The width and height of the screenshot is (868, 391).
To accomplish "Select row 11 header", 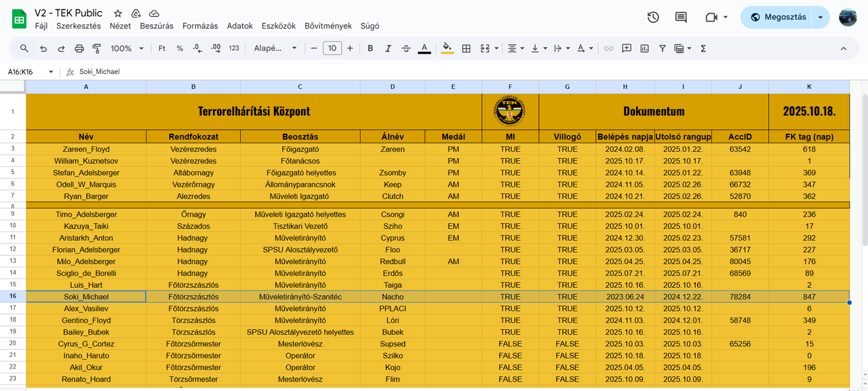I will tap(13, 238).
